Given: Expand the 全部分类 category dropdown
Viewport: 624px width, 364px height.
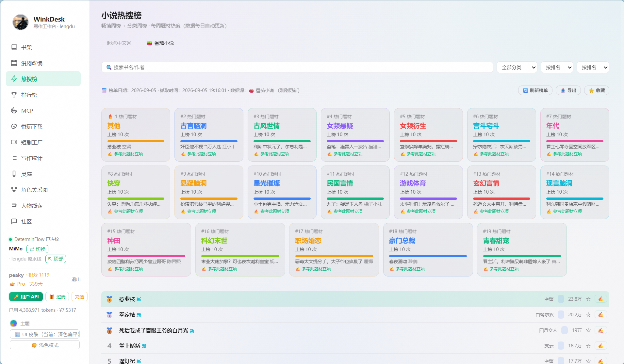Looking at the screenshot, I should 517,67.
